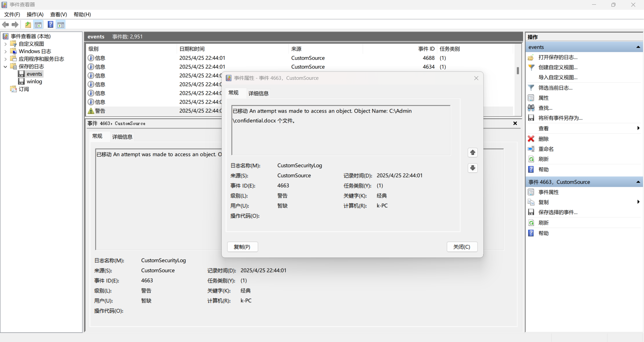Collapse the events actions section

point(638,47)
